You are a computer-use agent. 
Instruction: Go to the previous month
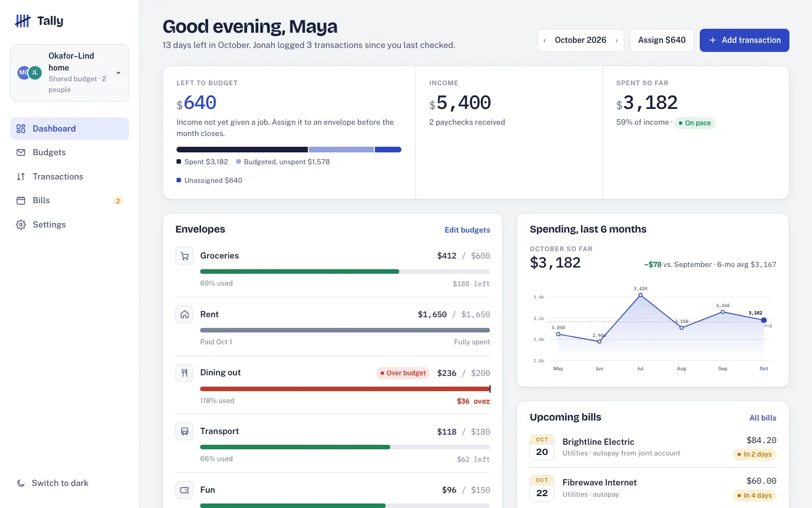pos(545,41)
